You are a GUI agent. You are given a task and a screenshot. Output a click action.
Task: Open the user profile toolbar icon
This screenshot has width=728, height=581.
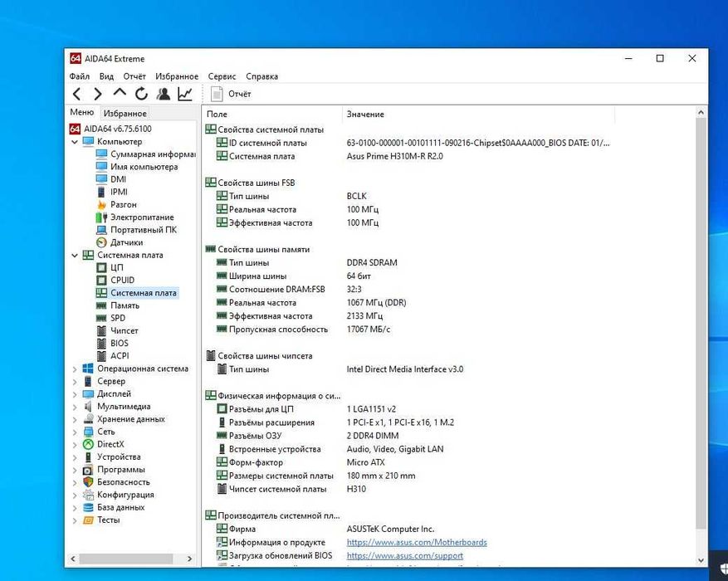click(163, 94)
